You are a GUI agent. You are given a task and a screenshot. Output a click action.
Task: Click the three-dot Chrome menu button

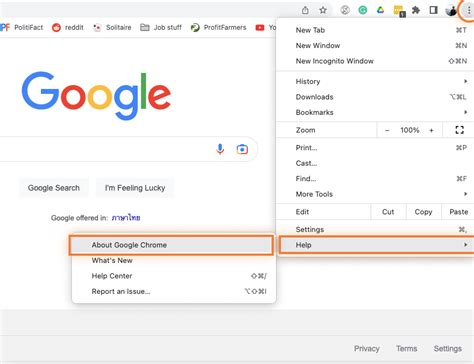point(468,11)
